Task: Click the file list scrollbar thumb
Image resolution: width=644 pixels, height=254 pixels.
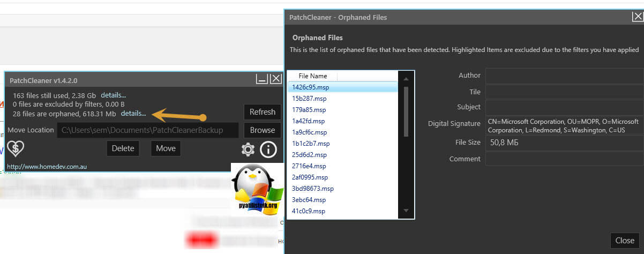Action: (x=406, y=111)
